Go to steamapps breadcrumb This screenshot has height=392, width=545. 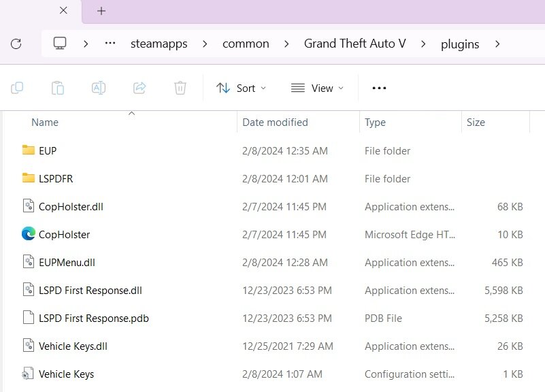coord(159,44)
